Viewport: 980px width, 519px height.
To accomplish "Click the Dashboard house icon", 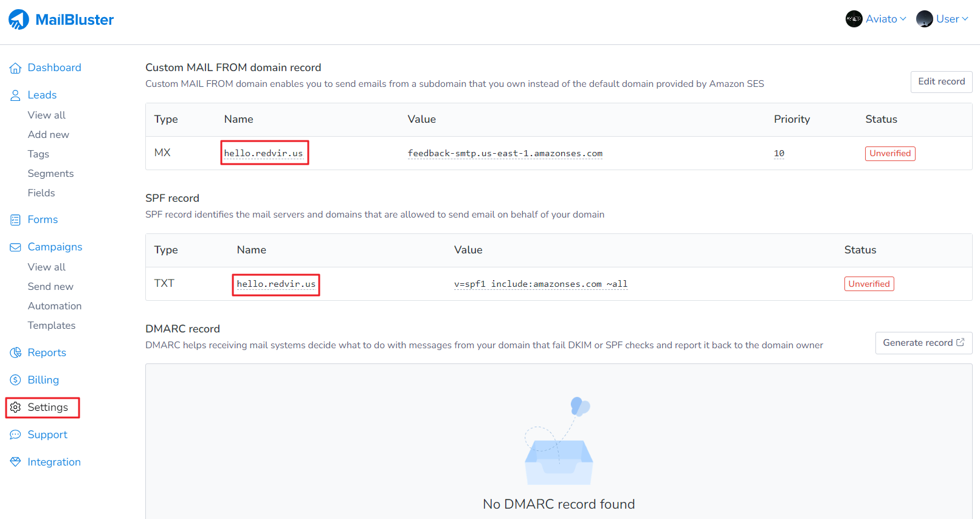I will pyautogui.click(x=15, y=68).
